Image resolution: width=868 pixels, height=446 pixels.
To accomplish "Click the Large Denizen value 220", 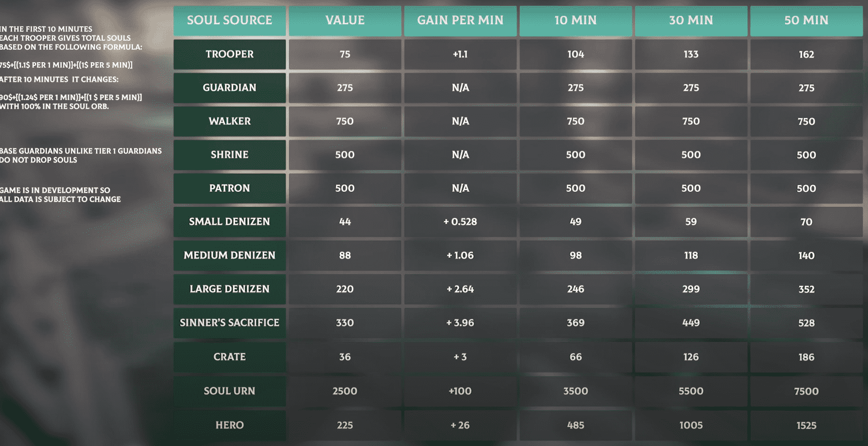I will pos(345,289).
